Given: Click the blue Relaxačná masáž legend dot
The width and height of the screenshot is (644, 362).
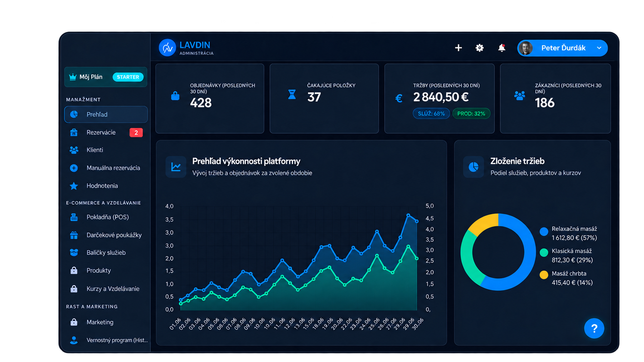Looking at the screenshot, I should tap(544, 232).
